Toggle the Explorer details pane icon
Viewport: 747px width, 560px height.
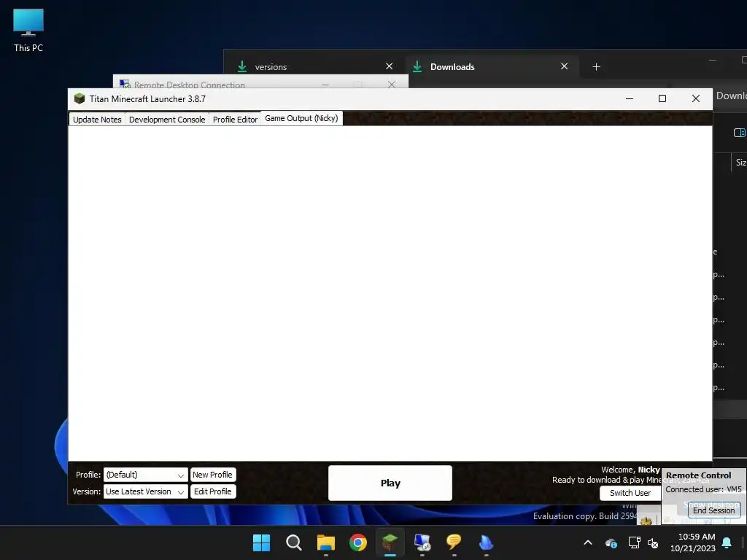(740, 133)
